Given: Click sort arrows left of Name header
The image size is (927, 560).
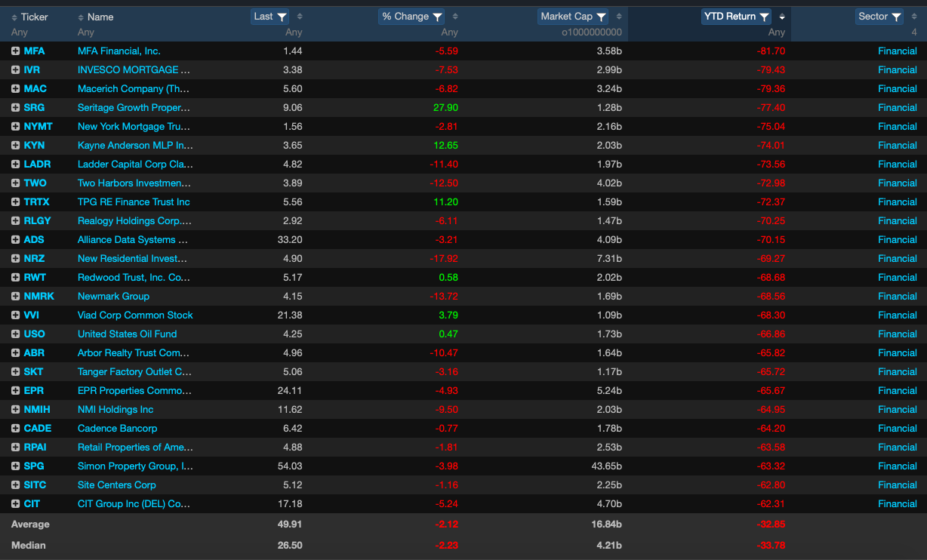Looking at the screenshot, I should tap(81, 17).
